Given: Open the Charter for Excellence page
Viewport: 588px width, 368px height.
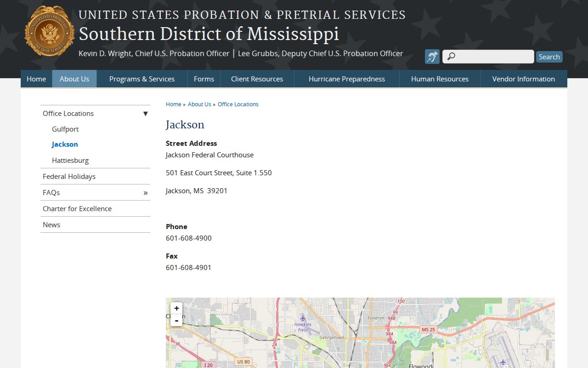Looking at the screenshot, I should coord(77,209).
